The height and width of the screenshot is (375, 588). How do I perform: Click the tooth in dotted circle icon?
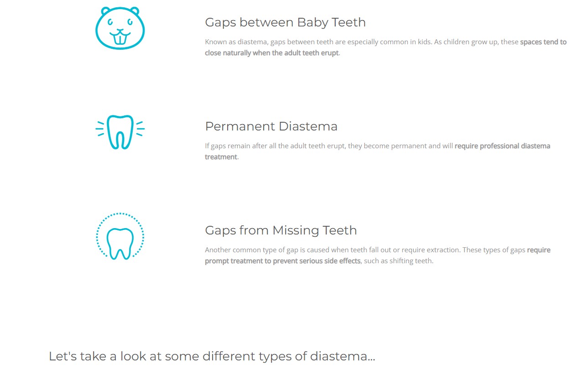120,236
